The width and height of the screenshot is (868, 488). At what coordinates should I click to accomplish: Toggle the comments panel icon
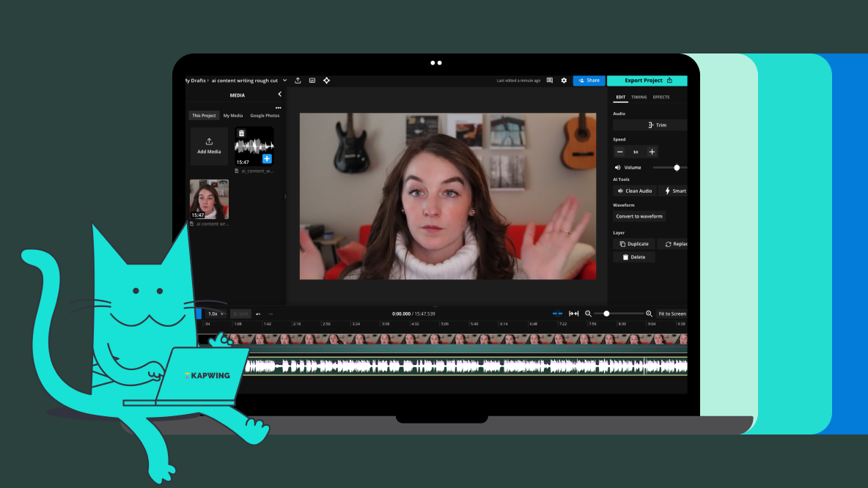(x=549, y=81)
